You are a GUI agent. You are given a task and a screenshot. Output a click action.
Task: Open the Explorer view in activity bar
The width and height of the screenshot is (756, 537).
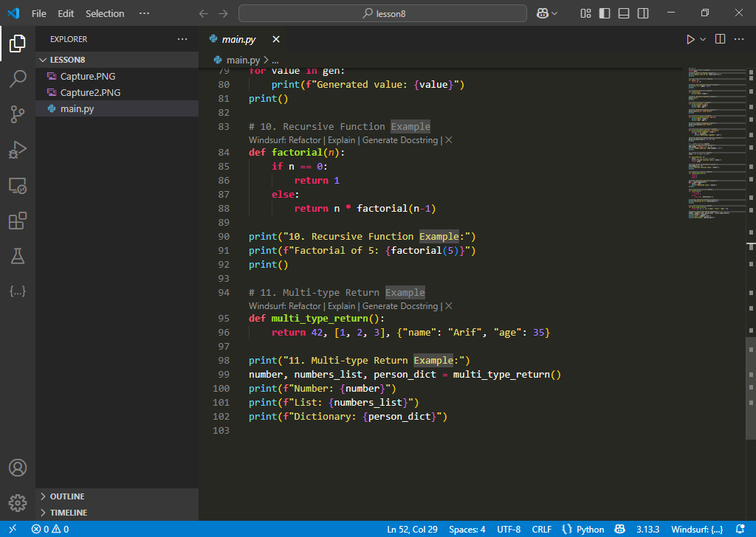click(18, 44)
